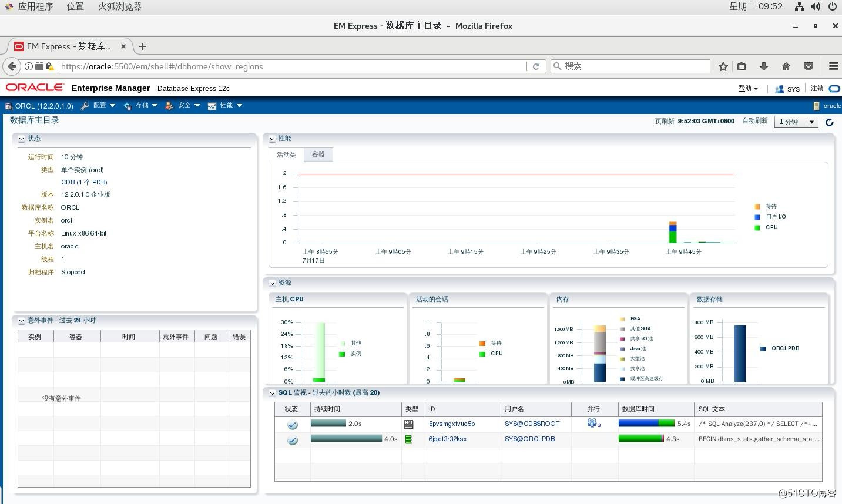Collapse the 状态 section

click(21, 139)
